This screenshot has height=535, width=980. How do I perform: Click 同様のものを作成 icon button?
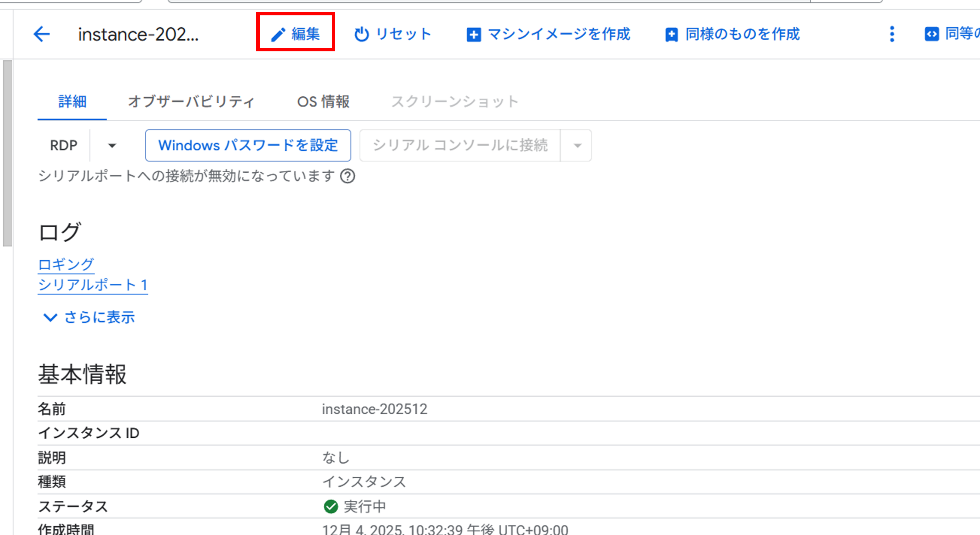coord(671,35)
